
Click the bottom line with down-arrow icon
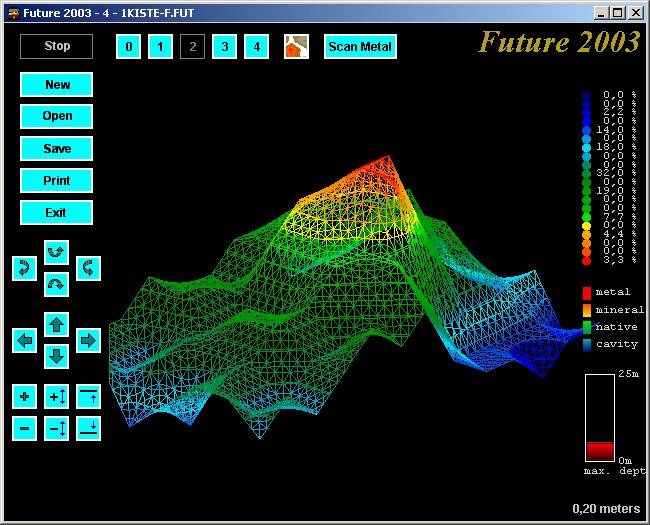tap(88, 428)
